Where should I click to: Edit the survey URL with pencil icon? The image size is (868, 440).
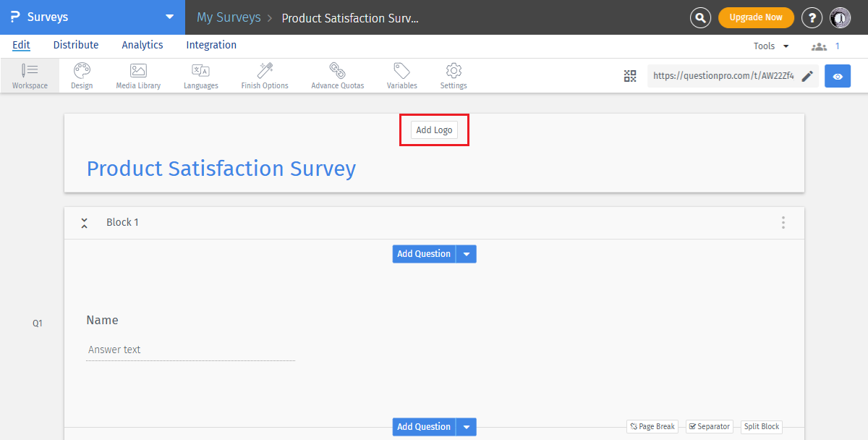click(x=808, y=75)
